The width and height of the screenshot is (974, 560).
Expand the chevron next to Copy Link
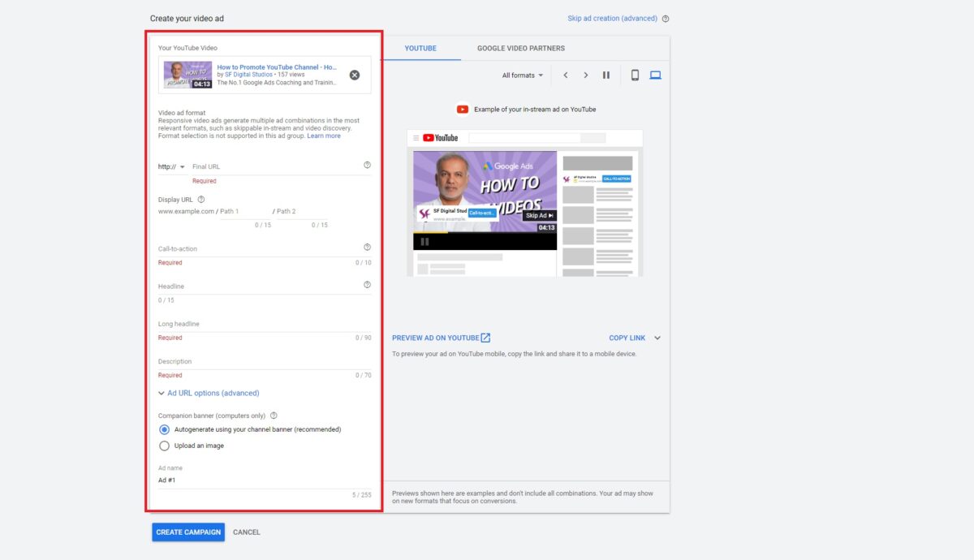click(x=657, y=338)
